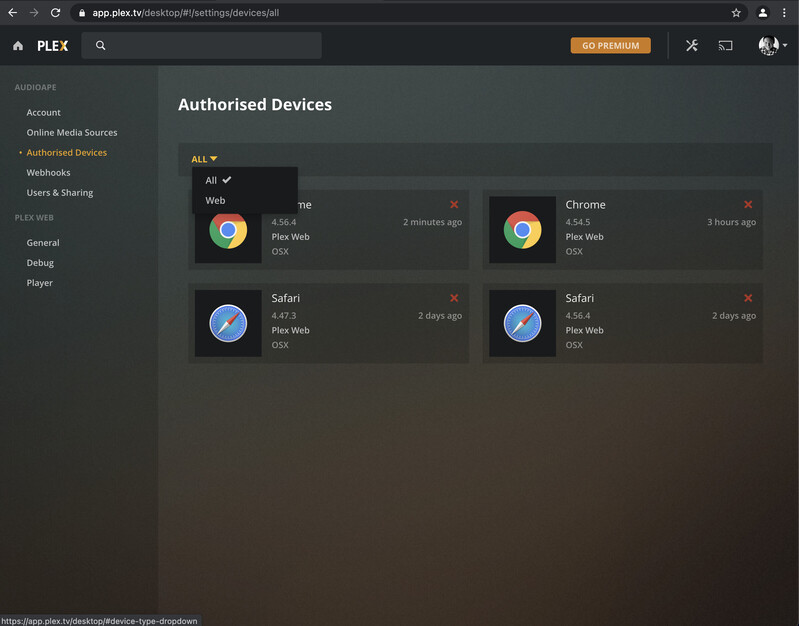This screenshot has width=799, height=626.
Task: Click the PLEX logo
Action: point(52,46)
